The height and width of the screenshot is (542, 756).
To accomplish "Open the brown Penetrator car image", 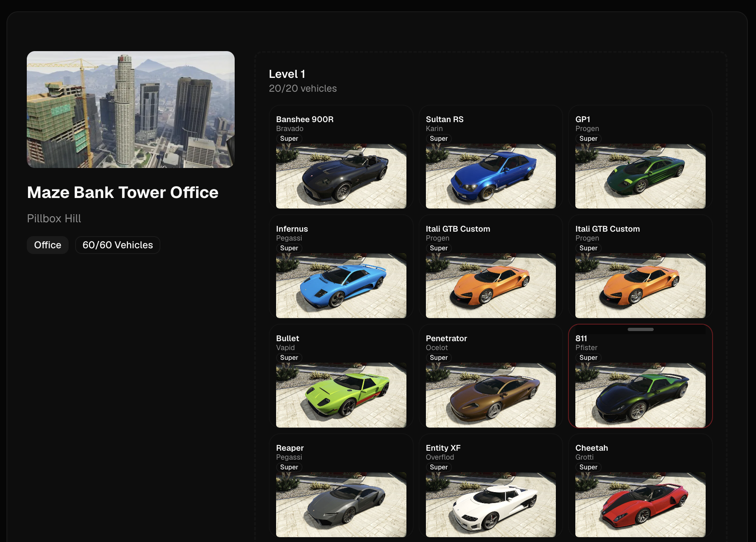I will pyautogui.click(x=491, y=395).
